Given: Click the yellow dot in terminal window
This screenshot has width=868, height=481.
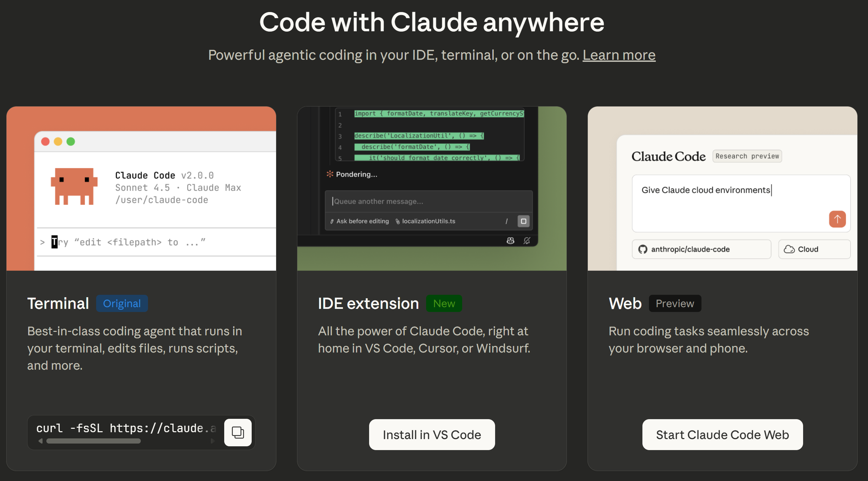Looking at the screenshot, I should [58, 142].
